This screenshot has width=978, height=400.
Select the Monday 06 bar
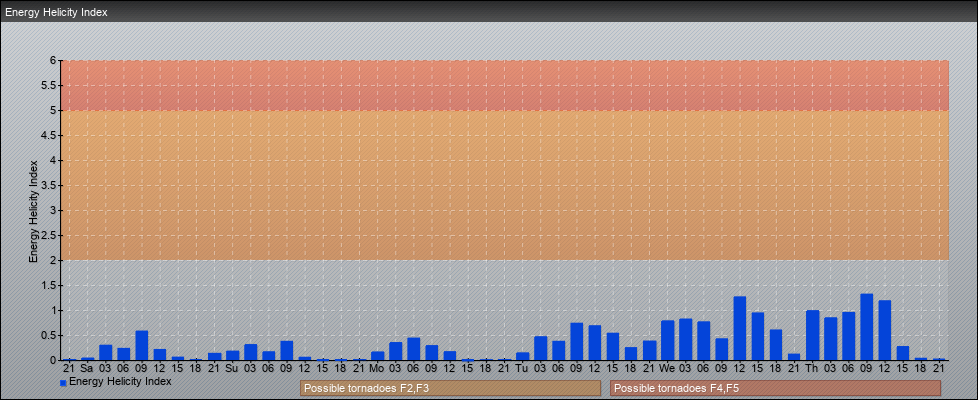coord(414,349)
